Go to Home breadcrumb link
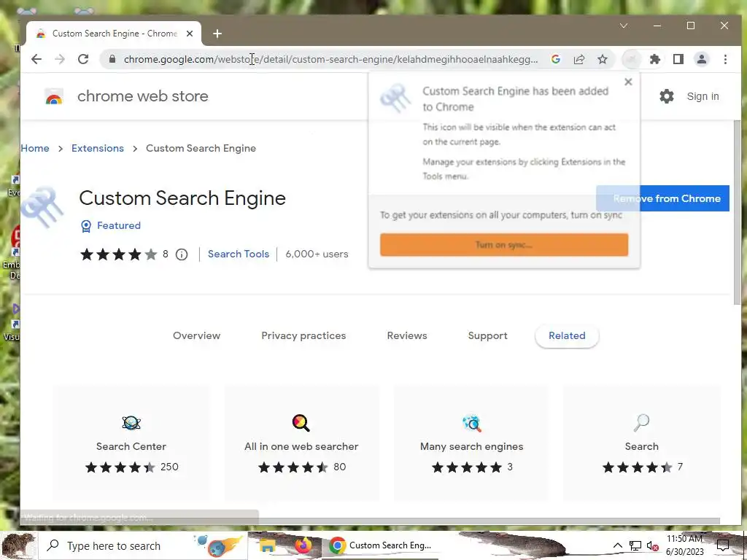Screen dimensions: 747x560 35,148
